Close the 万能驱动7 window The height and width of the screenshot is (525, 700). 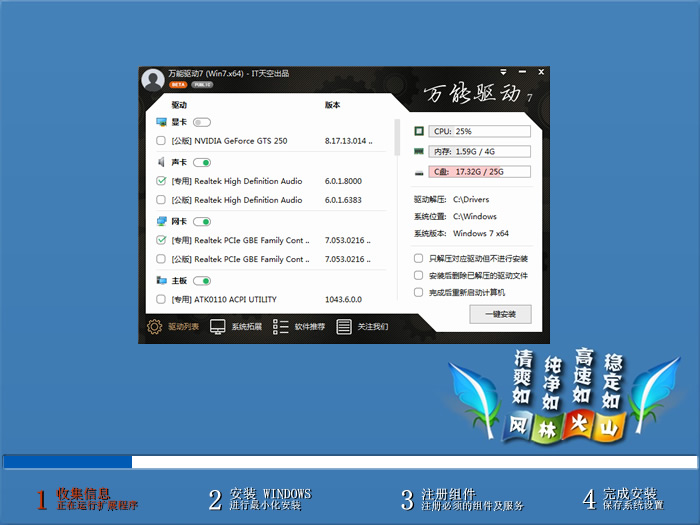pyautogui.click(x=541, y=72)
